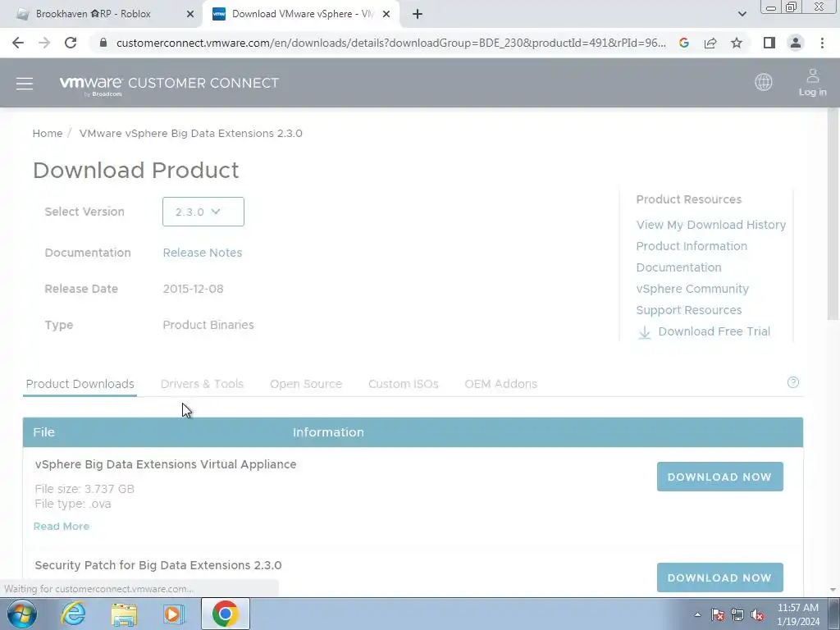Open Windows Media Player from taskbar

[173, 614]
